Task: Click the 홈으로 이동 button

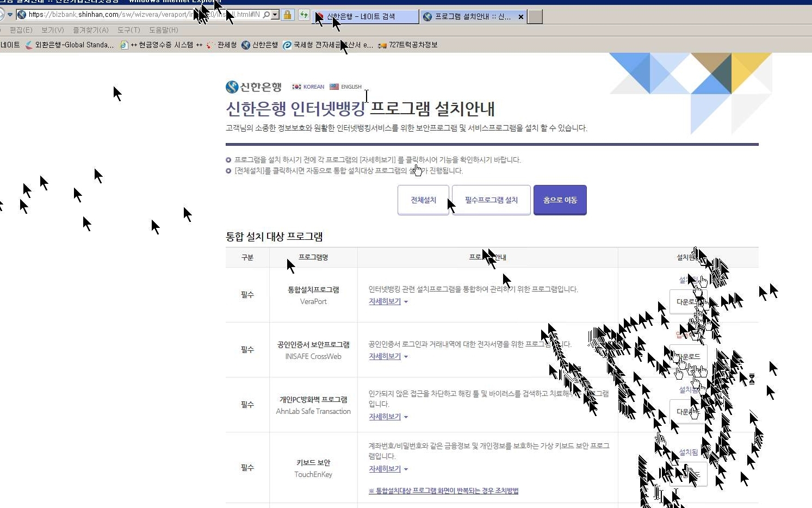Action: point(560,200)
